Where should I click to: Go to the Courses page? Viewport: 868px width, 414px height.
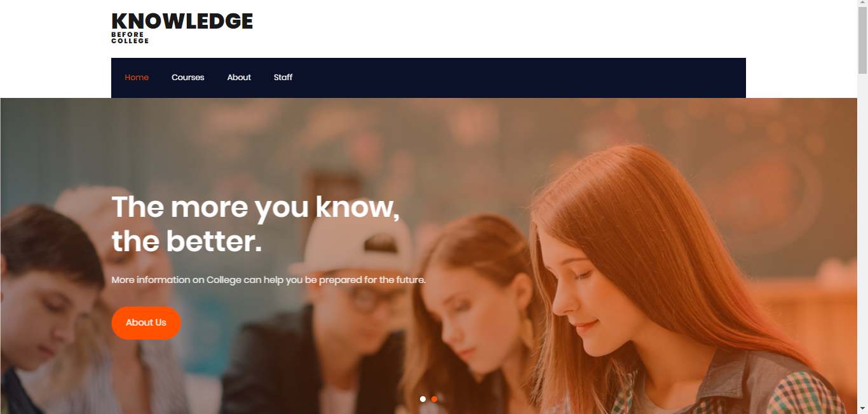click(x=188, y=78)
